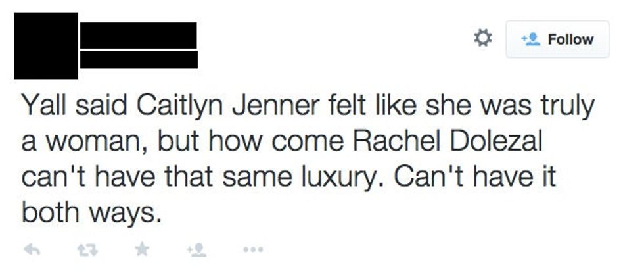Click the name "Caitlyn Jenner" in the tweet

[x=190, y=107]
